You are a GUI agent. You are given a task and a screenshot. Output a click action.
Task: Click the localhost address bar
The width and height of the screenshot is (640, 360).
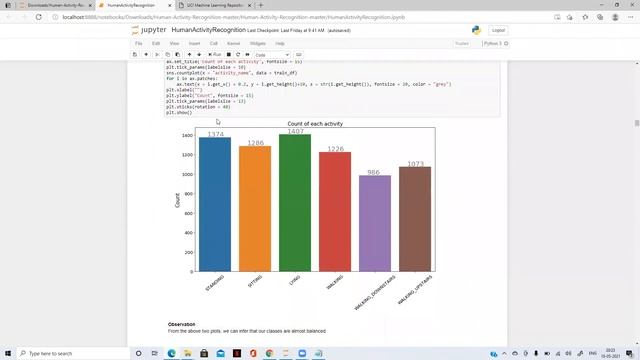point(233,17)
